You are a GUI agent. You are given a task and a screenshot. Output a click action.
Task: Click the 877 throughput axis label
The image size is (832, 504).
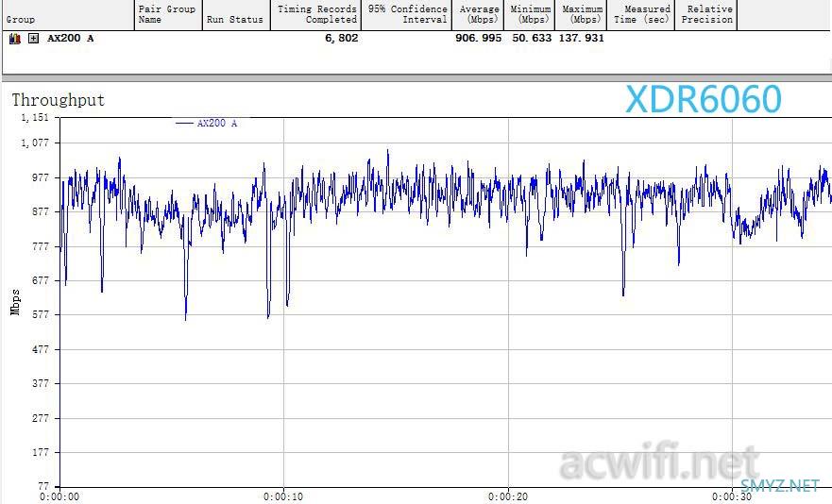[x=40, y=211]
